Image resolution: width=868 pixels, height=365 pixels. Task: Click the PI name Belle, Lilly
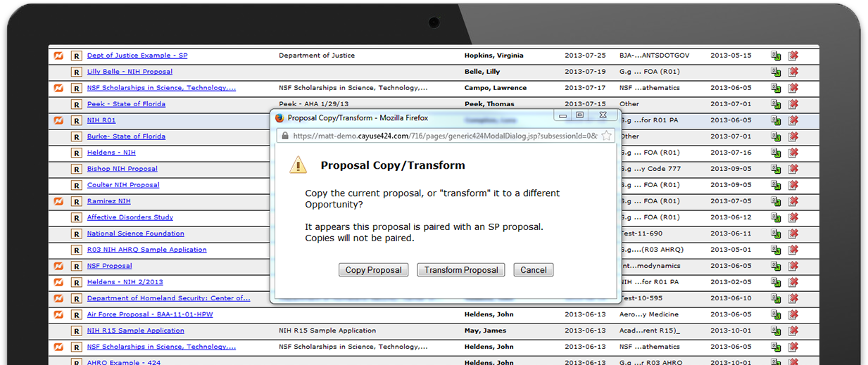482,72
